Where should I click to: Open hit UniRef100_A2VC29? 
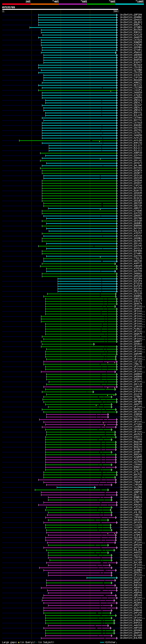pos(131,35)
